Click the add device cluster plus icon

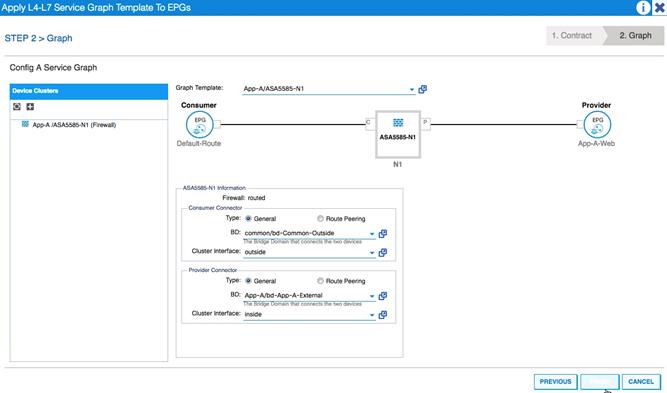[30, 106]
